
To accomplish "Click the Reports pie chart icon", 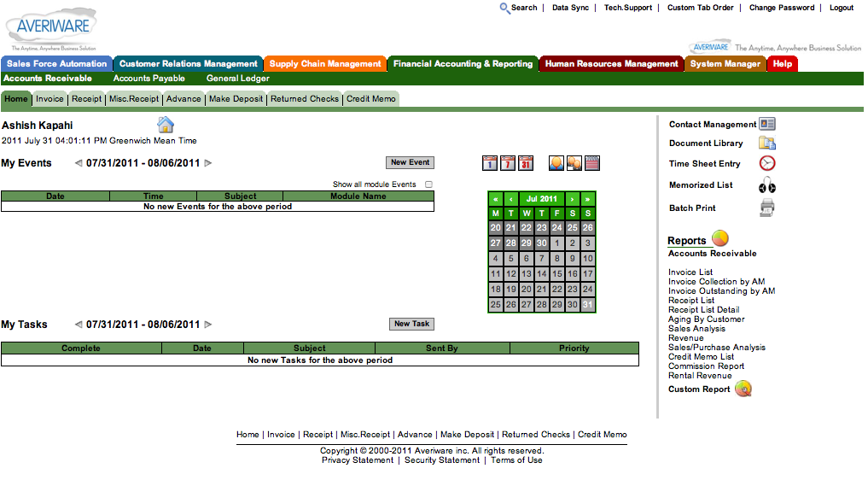I will [720, 238].
